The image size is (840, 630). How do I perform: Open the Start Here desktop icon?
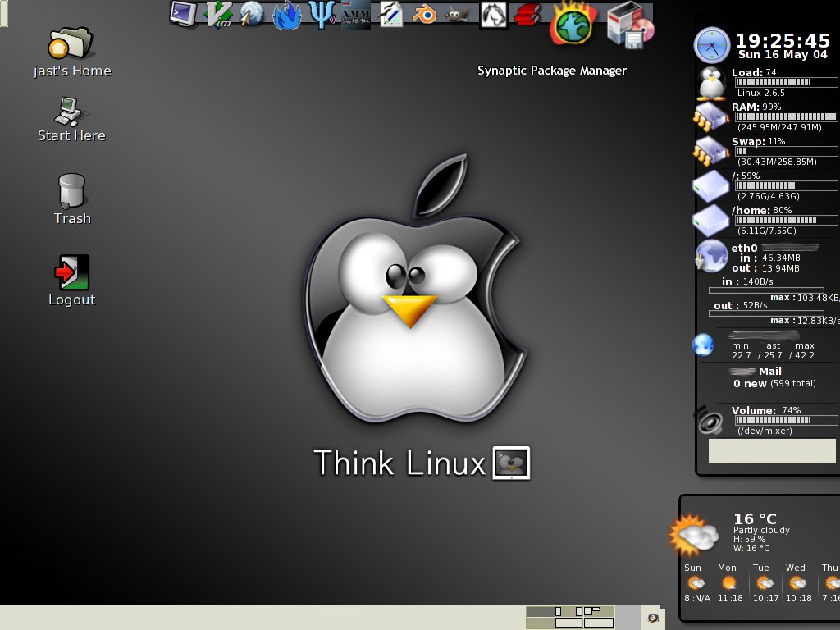click(71, 111)
